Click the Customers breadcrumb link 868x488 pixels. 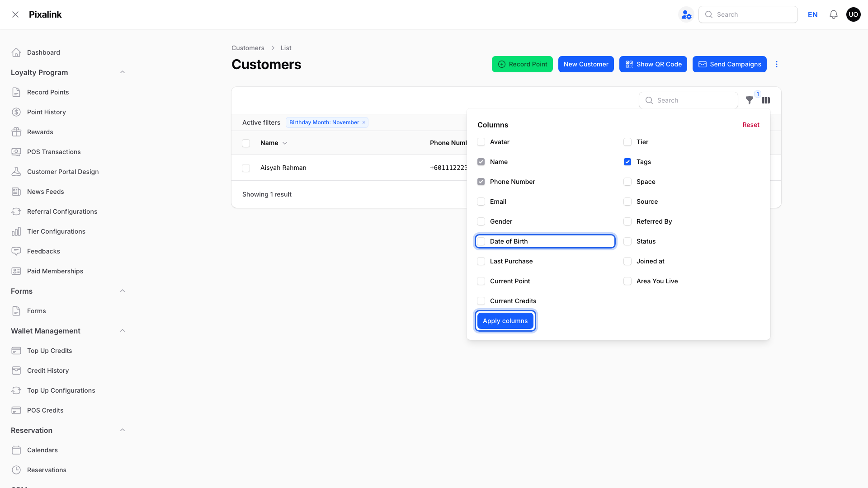pos(248,48)
